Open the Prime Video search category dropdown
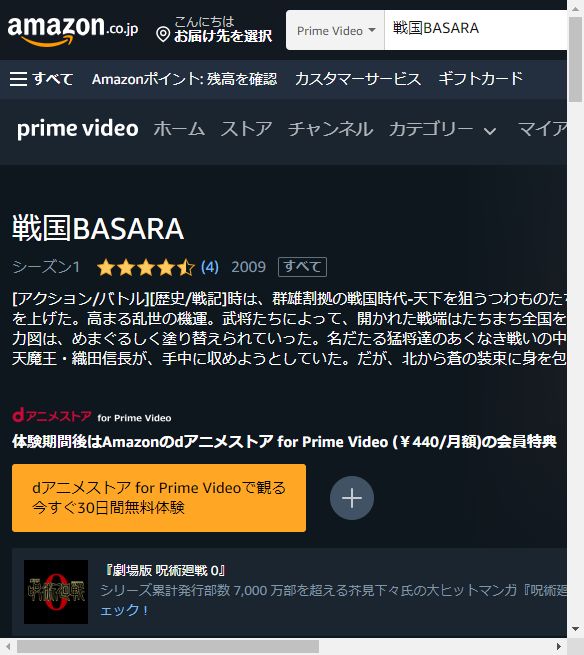The image size is (584, 655). pos(335,30)
